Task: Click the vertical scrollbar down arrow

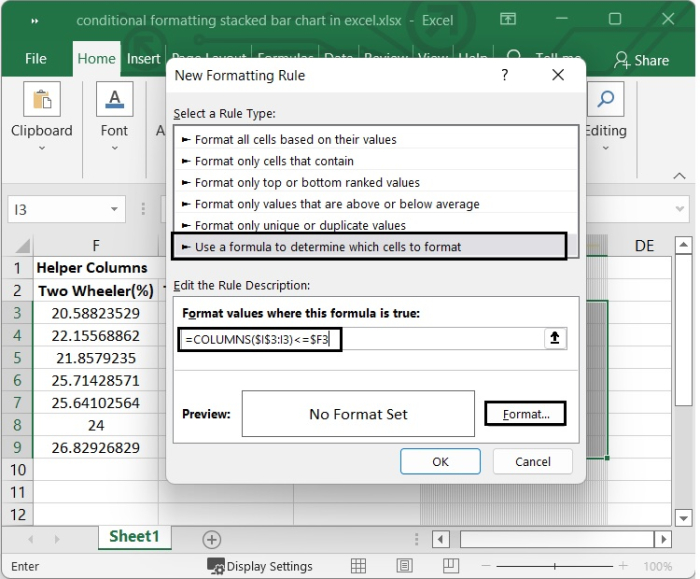Action: 683,518
